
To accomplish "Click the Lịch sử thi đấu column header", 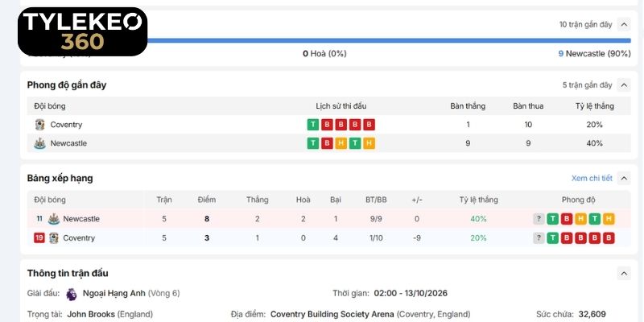I will [x=341, y=106].
